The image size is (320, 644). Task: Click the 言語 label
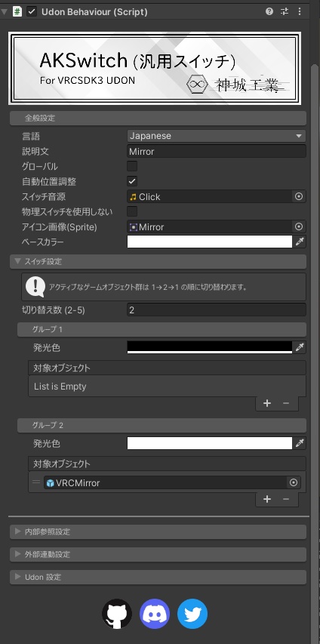point(31,136)
